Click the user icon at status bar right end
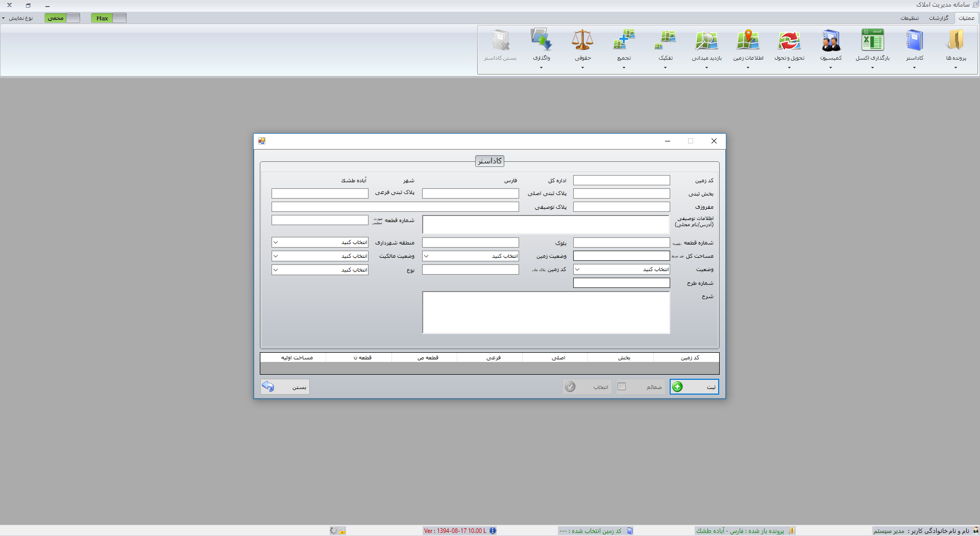The height and width of the screenshot is (536, 980). click(975, 531)
